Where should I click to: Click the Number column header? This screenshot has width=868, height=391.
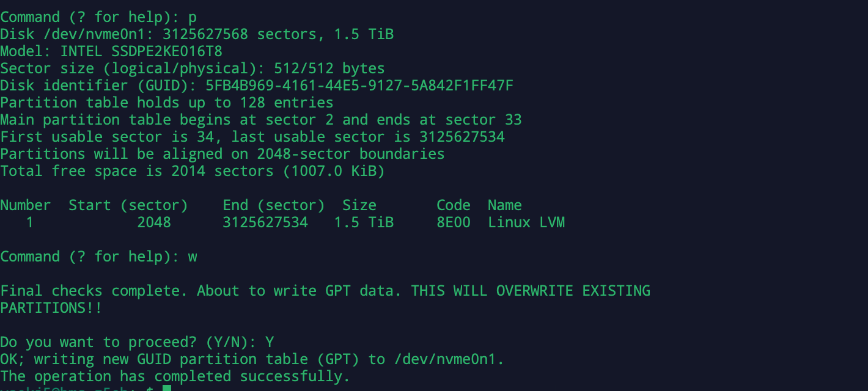26,205
